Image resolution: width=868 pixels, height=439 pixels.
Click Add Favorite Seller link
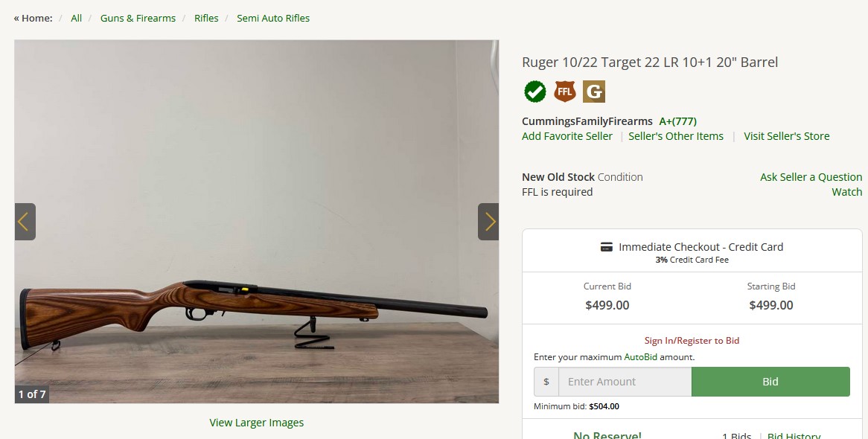click(x=567, y=136)
